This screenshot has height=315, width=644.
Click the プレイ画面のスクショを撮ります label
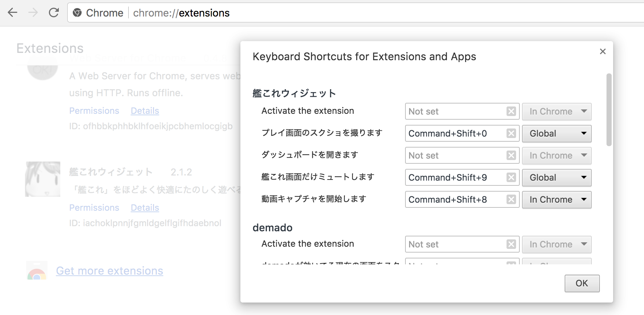click(322, 133)
